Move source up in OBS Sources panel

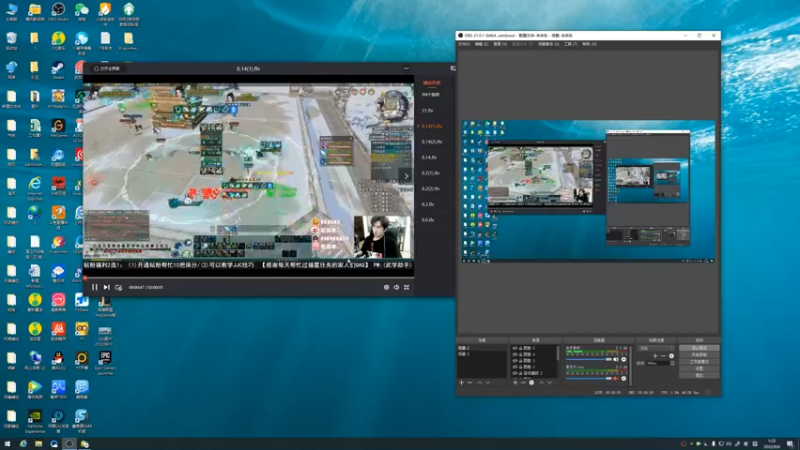coord(542,383)
